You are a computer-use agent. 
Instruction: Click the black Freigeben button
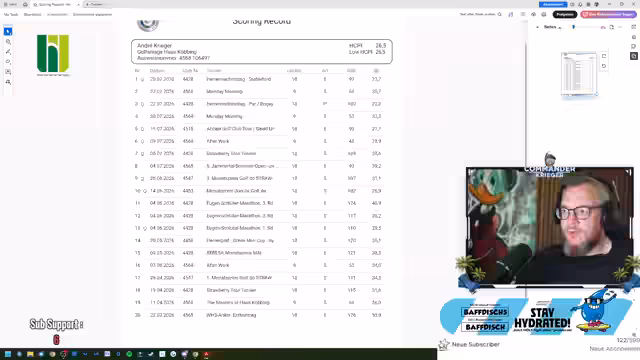click(x=565, y=14)
